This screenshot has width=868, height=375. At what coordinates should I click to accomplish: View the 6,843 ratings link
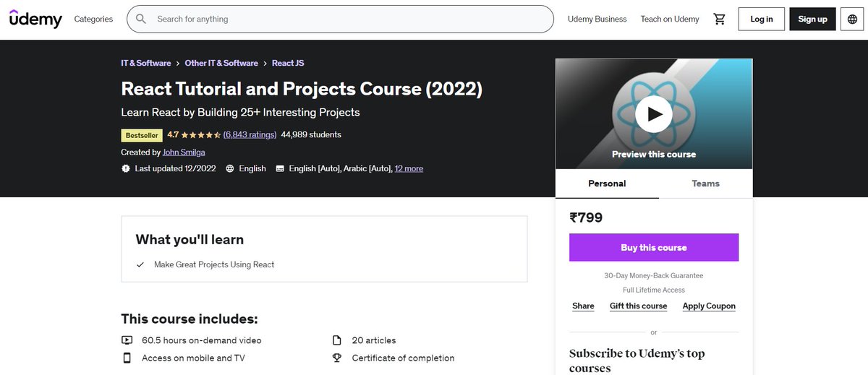click(250, 134)
